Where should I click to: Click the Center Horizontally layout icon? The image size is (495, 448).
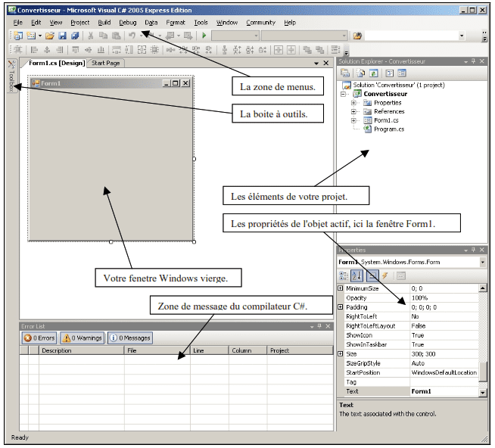pyautogui.click(x=278, y=50)
